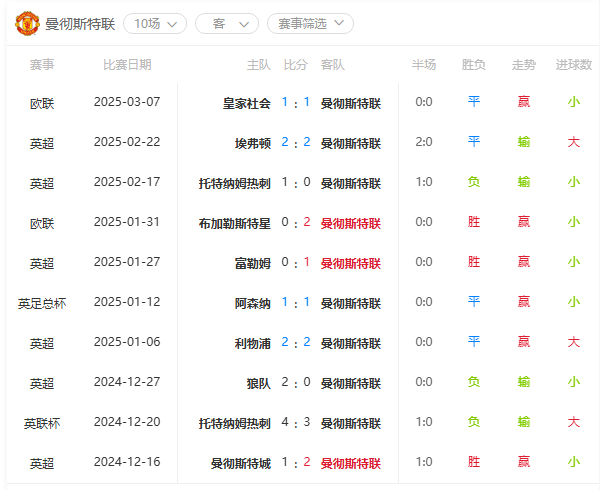Select home team 埃弗顿
600x490 pixels.
click(253, 143)
